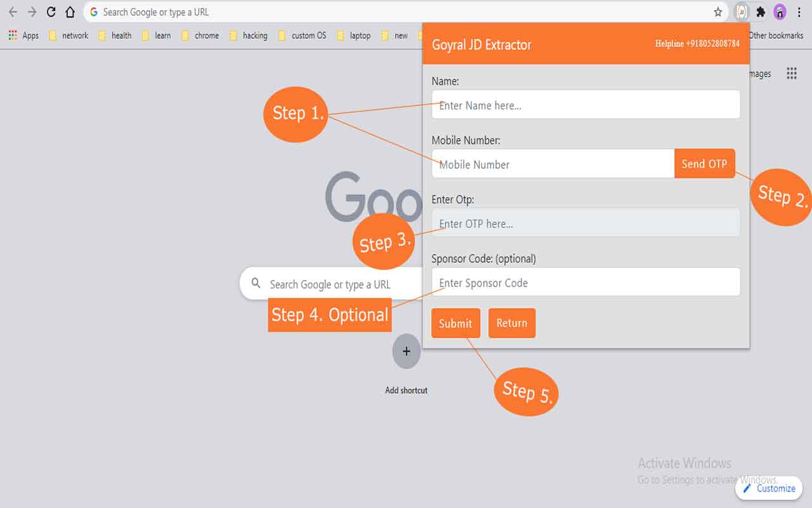Click the Helpline +918052808784 text
Viewport: 812px width, 508px height.
pyautogui.click(x=697, y=44)
